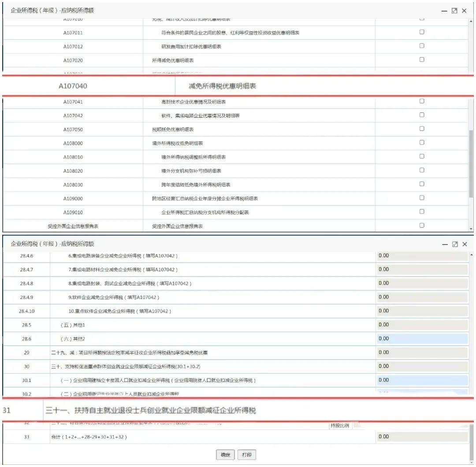Click the up arrow of the tax-reduction window scrollbar

(472, 255)
